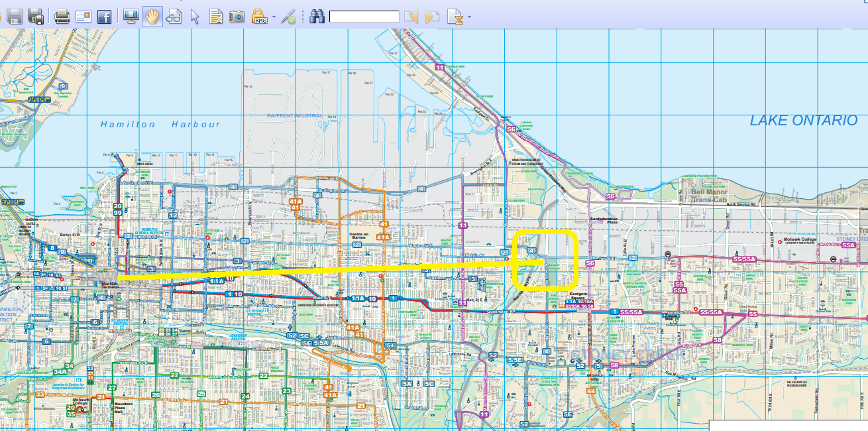Select the arrow pointer tool
Viewport: 868px width, 431px height.
tap(195, 17)
